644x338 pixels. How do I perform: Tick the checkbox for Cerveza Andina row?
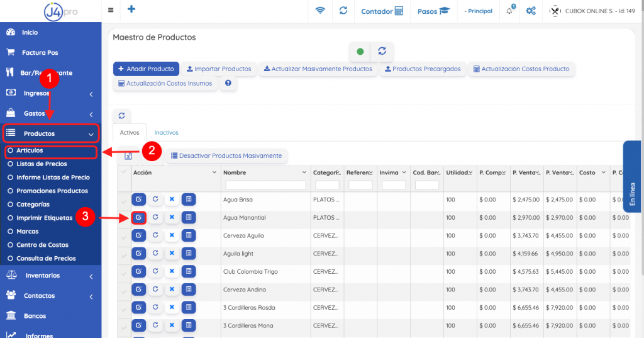pos(124,290)
